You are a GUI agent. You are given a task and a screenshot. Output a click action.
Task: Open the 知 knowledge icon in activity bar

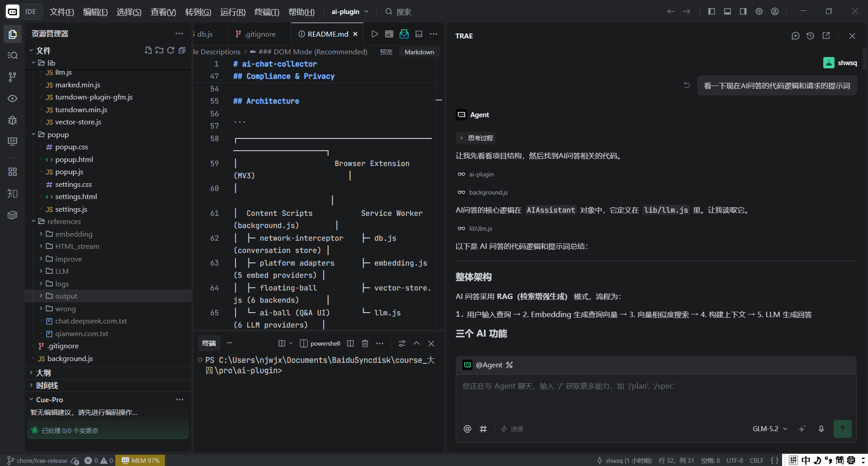[13, 193]
